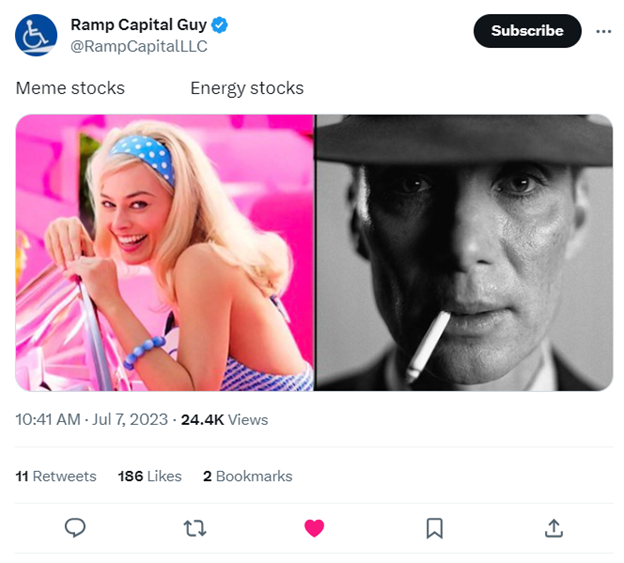Click the 'Meme stocks' tweet text

(70, 88)
